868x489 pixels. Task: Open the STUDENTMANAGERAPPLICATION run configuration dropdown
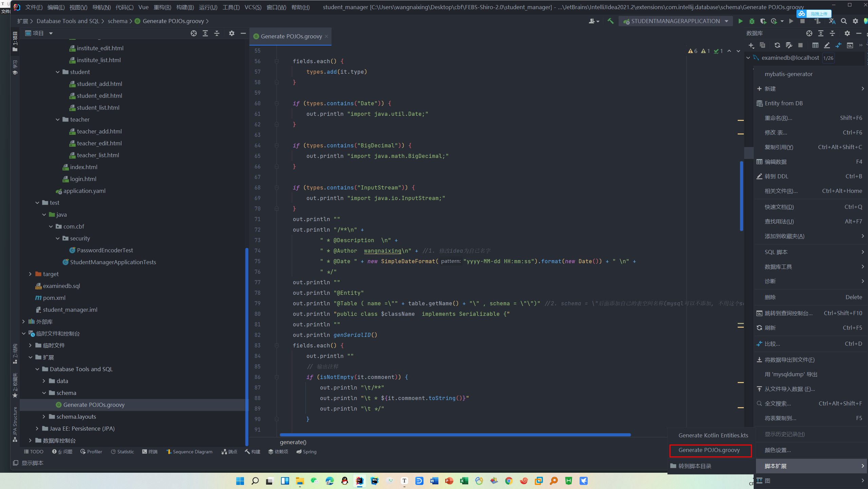pyautogui.click(x=675, y=21)
